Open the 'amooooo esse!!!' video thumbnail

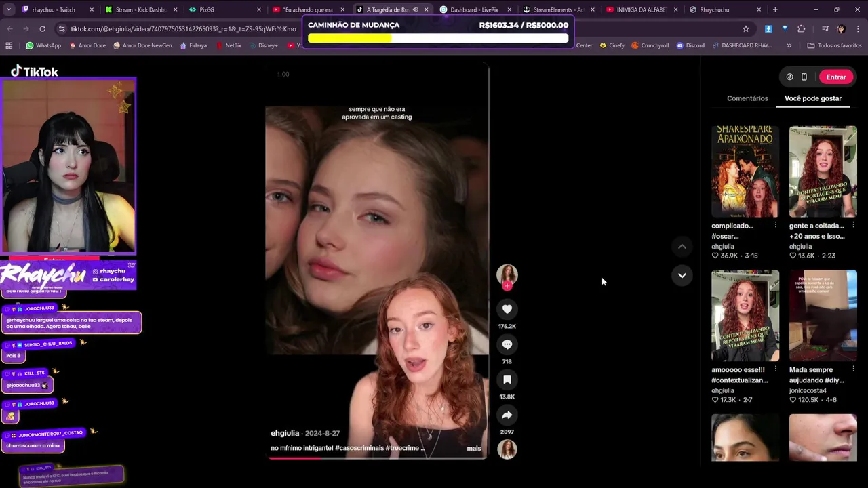click(x=745, y=316)
